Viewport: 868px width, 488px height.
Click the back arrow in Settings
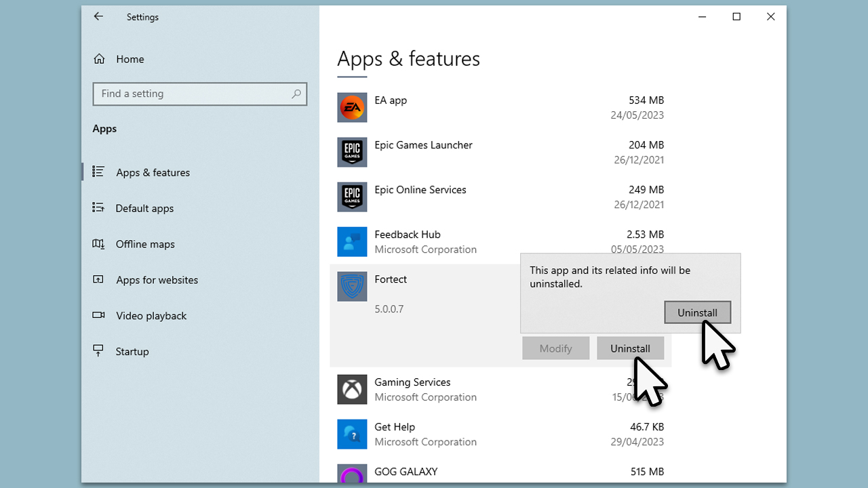[98, 16]
